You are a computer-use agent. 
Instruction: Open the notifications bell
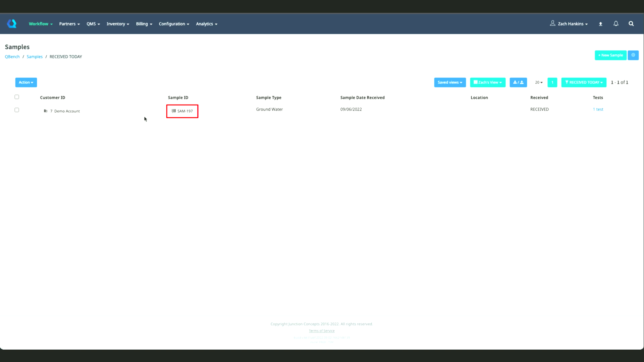point(616,23)
